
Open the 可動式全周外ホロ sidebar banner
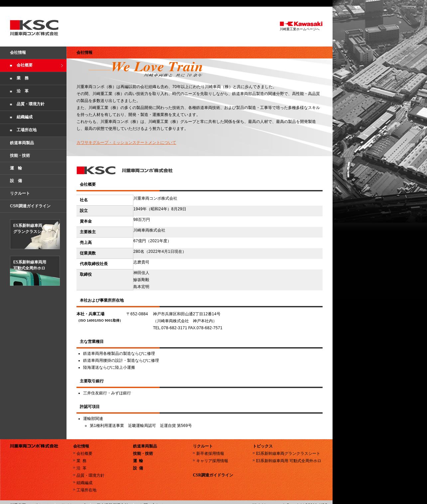pyautogui.click(x=35, y=271)
